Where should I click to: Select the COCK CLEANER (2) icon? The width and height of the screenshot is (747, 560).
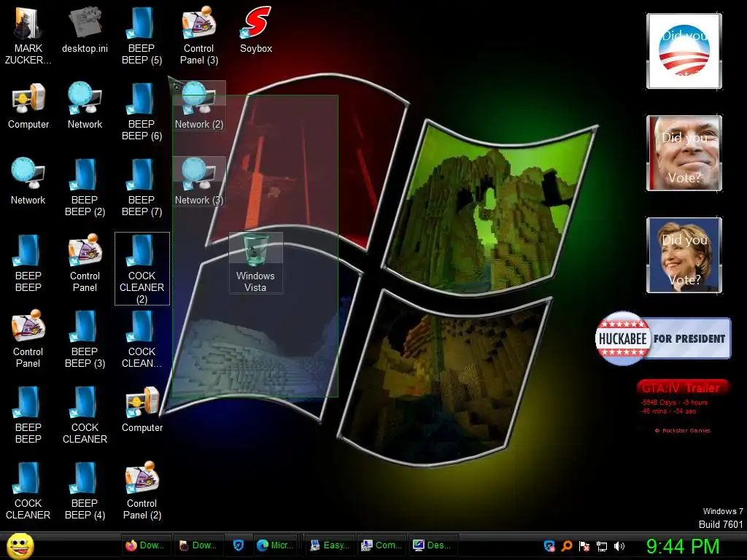tap(142, 268)
